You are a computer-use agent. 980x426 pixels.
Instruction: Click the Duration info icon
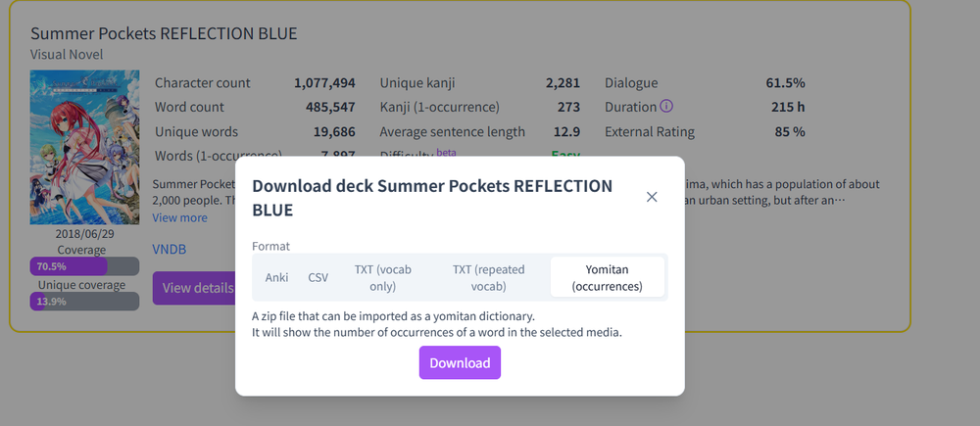coord(666,107)
